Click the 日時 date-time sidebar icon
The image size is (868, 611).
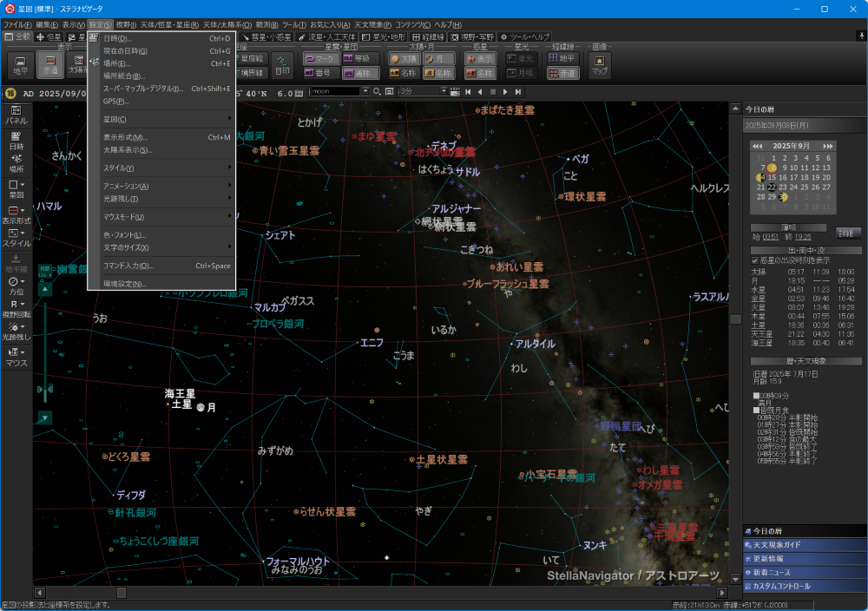[16, 141]
